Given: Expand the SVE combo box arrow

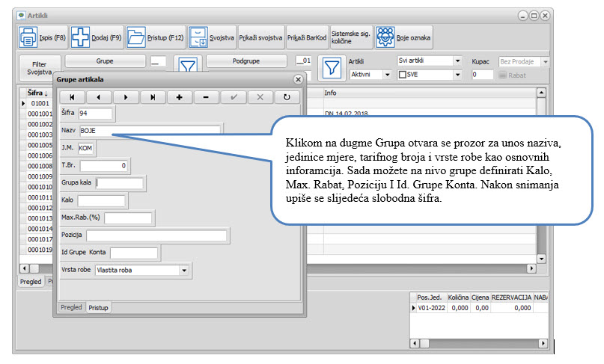Looking at the screenshot, I should 457,75.
